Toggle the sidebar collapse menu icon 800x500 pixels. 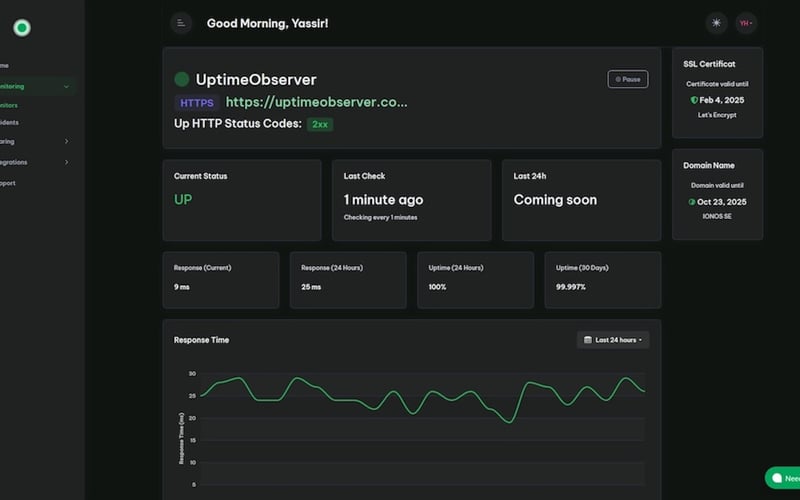[181, 23]
